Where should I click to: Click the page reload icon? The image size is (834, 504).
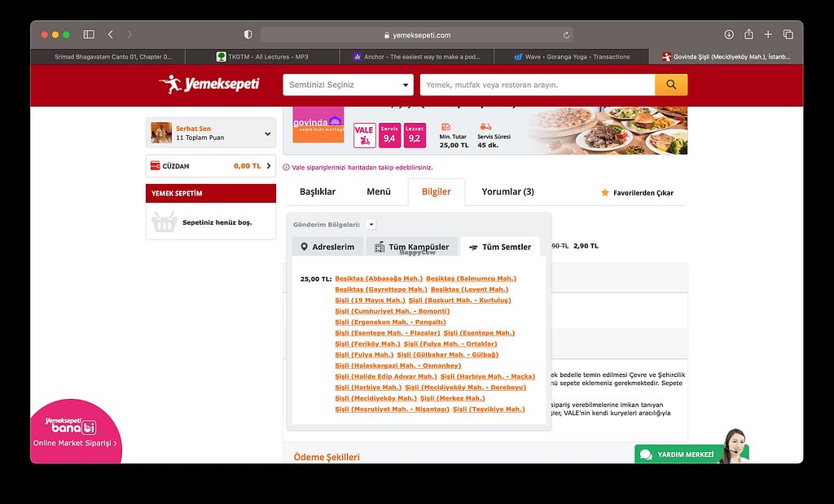point(566,35)
